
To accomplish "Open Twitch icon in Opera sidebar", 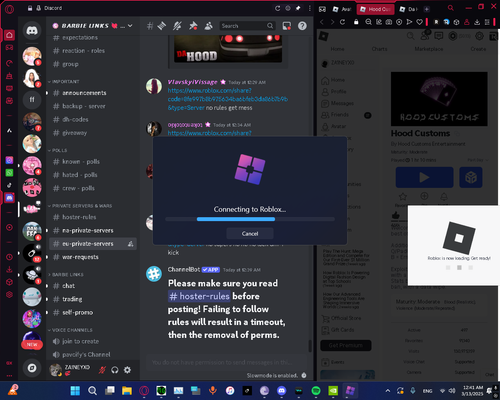I will [x=9, y=88].
